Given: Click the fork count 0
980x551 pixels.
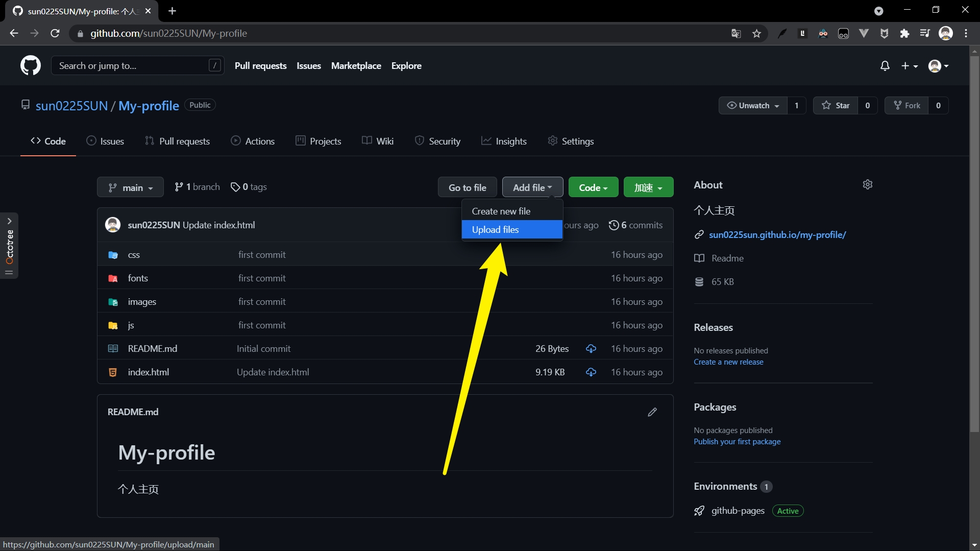Looking at the screenshot, I should 938,106.
